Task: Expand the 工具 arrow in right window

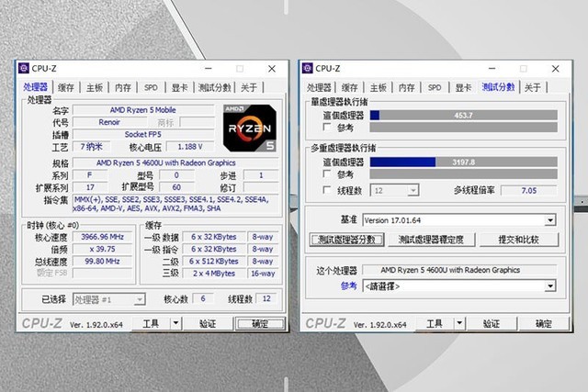Action: click(459, 323)
